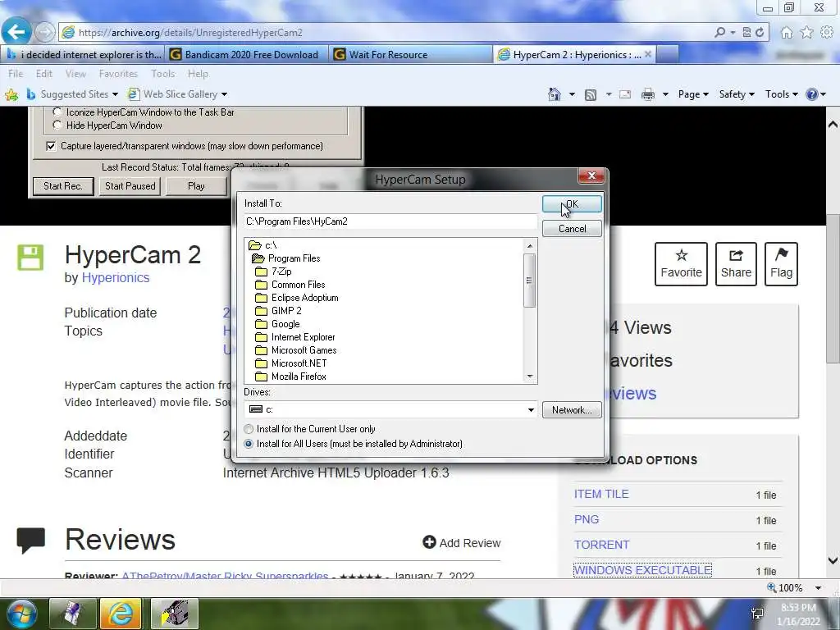Click the compatibility view icon in address bar
The width and height of the screenshot is (840, 630).
point(746,33)
